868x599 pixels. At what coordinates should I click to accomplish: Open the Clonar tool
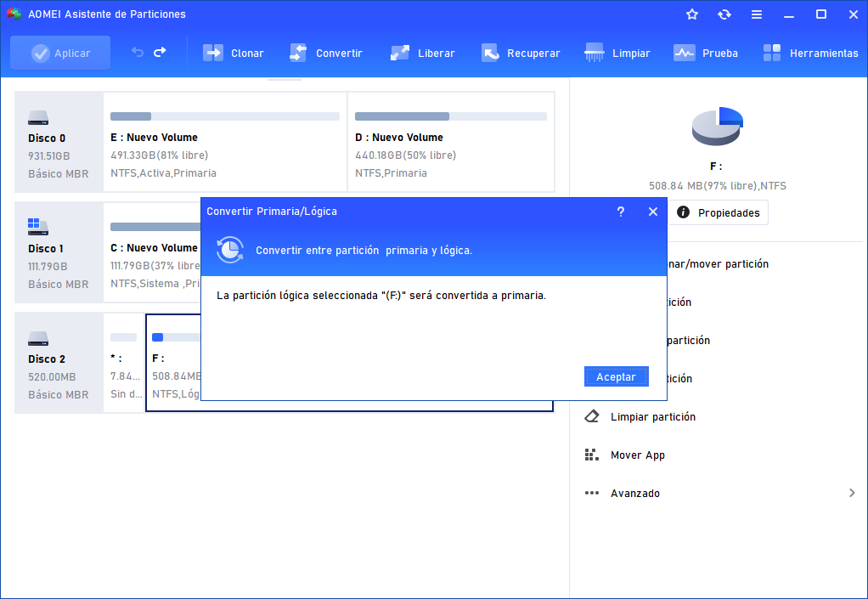point(233,54)
